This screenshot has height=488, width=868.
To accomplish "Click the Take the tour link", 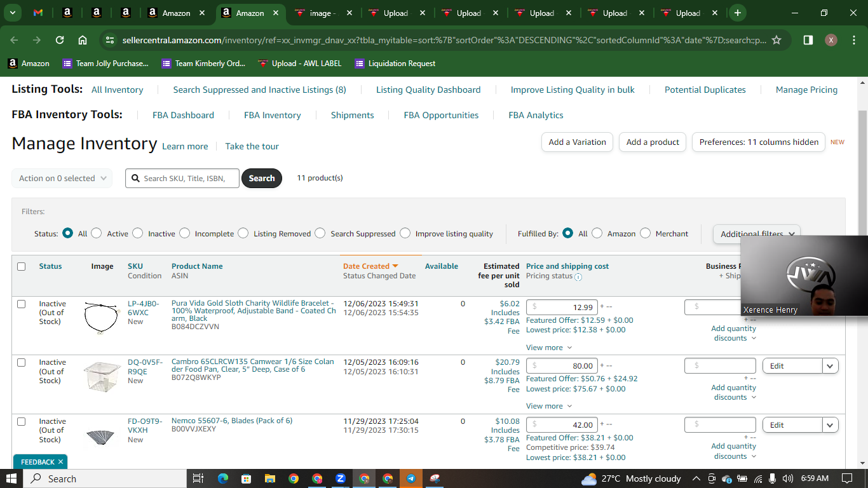I will click(x=252, y=146).
